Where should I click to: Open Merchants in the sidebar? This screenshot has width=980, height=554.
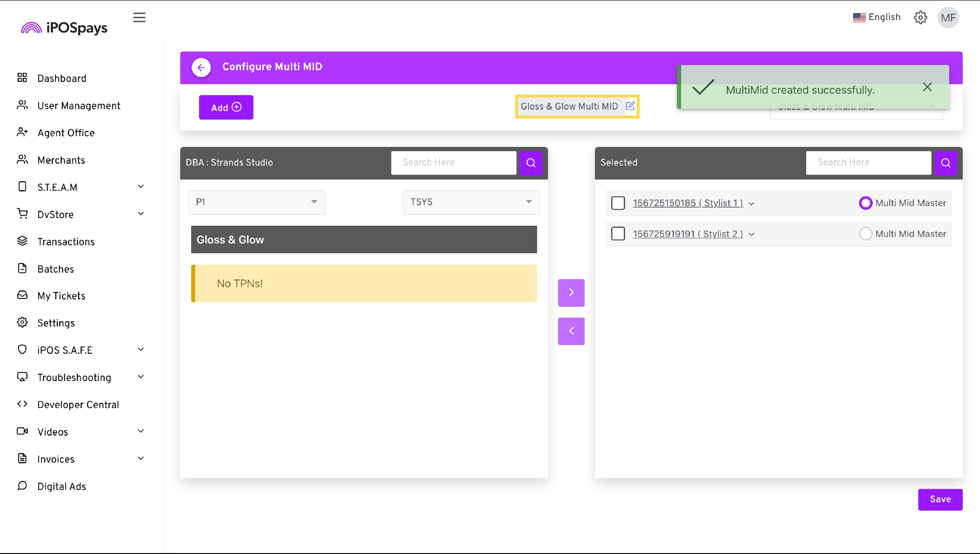tap(61, 160)
